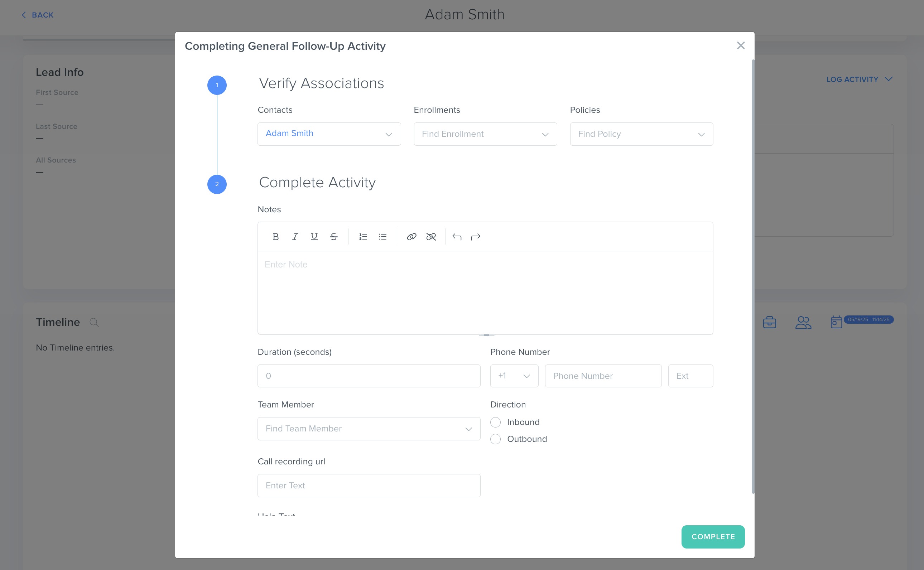The width and height of the screenshot is (924, 570).
Task: Open the Find Policy dropdown
Action: click(641, 134)
